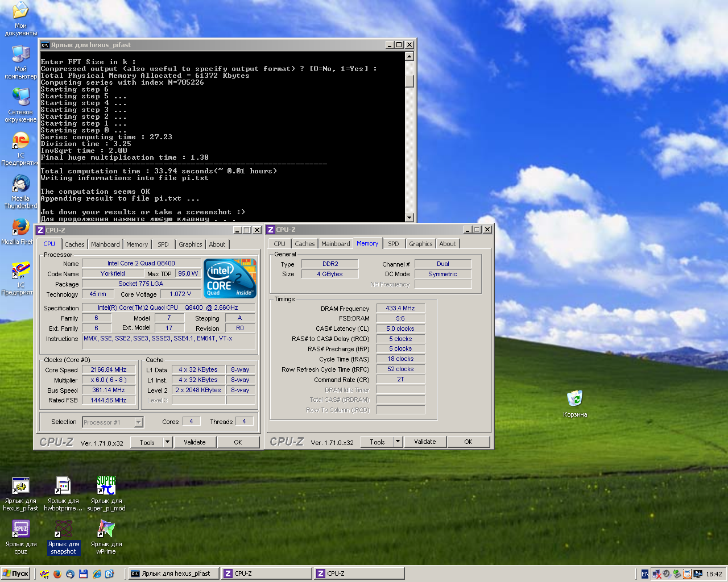Click Validate in right CPU-Z window
Viewport: 728px width, 582px height.
pyautogui.click(x=425, y=442)
